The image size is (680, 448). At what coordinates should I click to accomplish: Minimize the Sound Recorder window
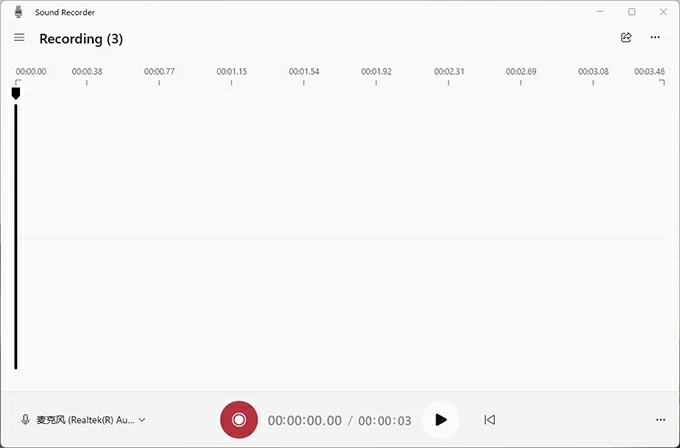[x=600, y=12]
